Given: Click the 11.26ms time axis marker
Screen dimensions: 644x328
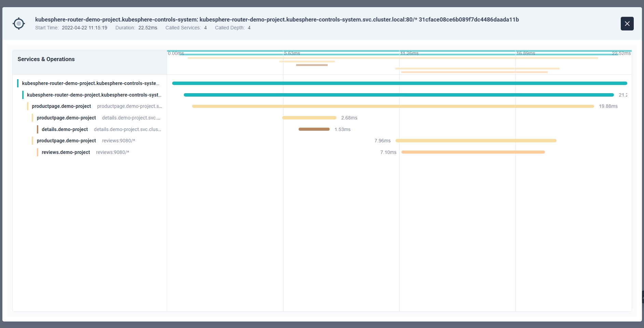Looking at the screenshot, I should point(409,53).
